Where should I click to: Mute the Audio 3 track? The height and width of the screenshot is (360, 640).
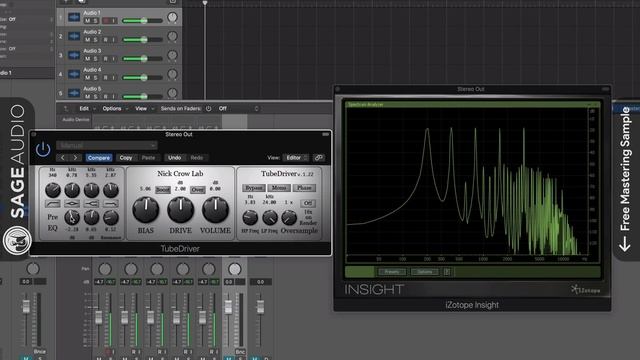[87, 59]
